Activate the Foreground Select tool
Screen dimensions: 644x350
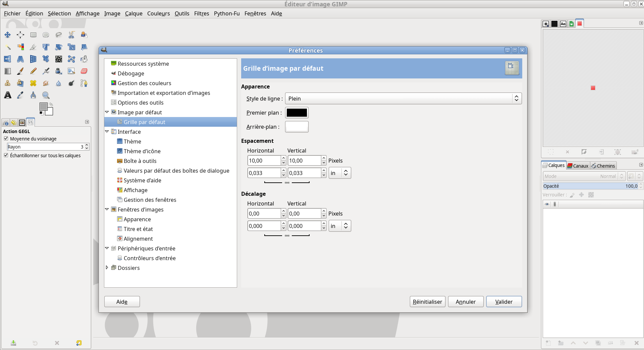[x=84, y=35]
